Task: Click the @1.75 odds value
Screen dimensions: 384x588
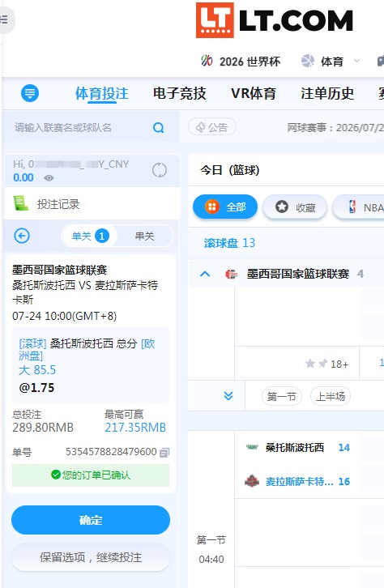Action: [x=36, y=388]
